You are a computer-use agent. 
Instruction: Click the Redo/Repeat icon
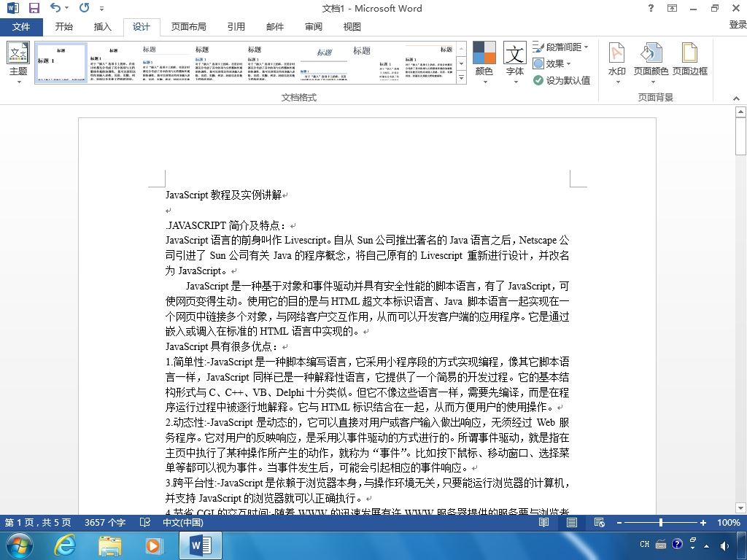[x=85, y=7]
